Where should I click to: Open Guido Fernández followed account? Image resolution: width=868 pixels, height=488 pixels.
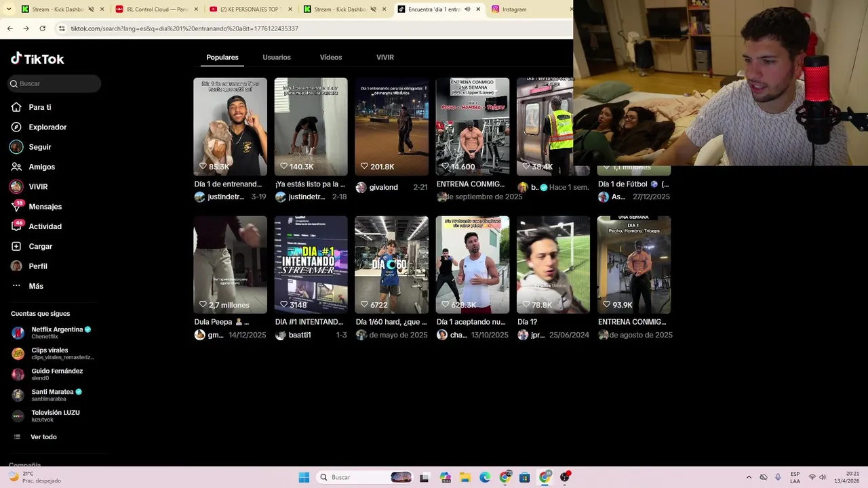[47, 374]
